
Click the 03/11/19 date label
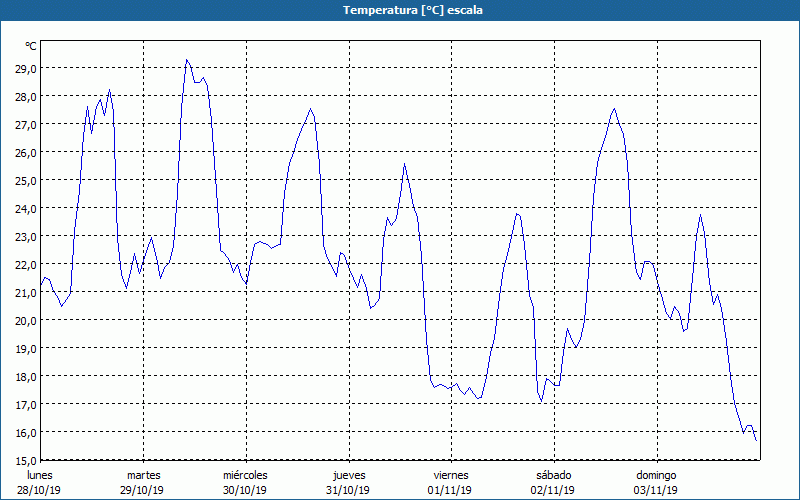pyautogui.click(x=656, y=490)
